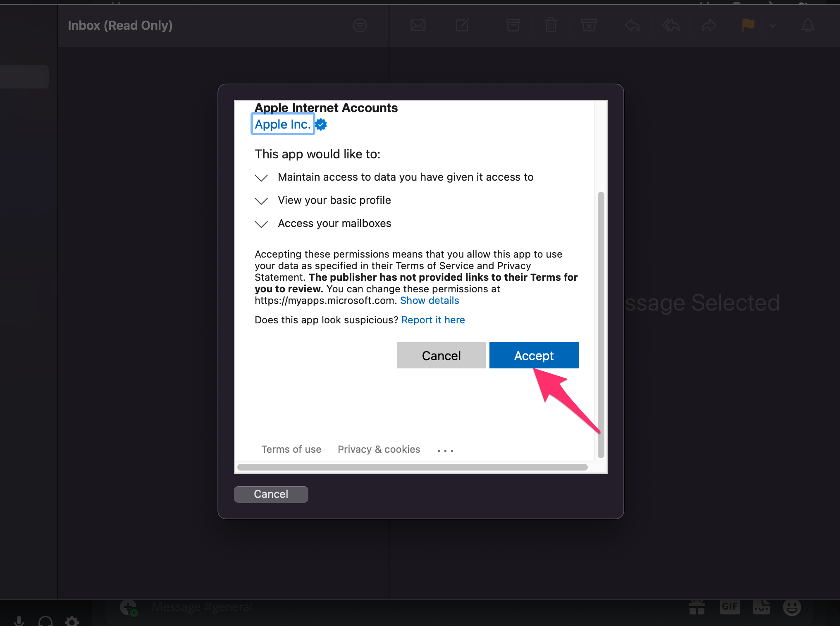Toggle the microphone mute icon
This screenshot has height=626, width=840.
coord(19,621)
